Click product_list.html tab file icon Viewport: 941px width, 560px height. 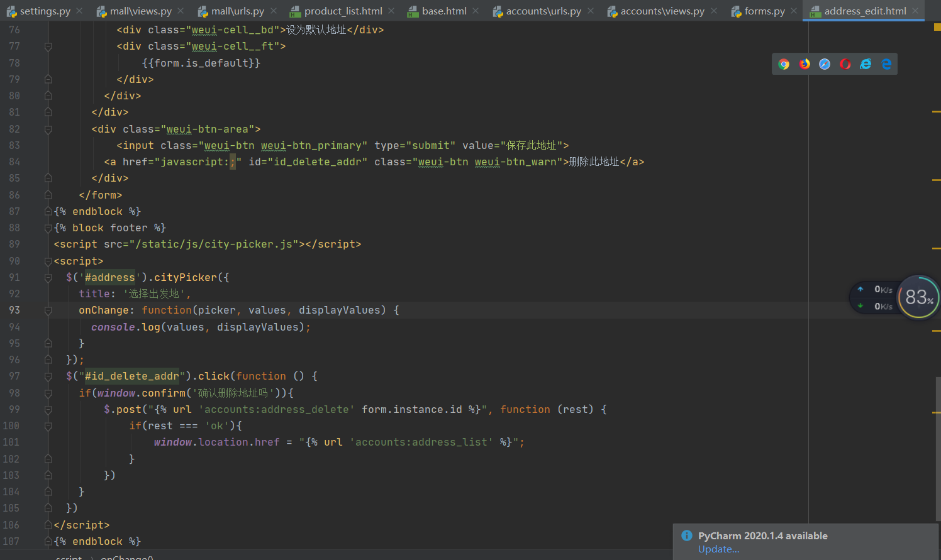[296, 11]
